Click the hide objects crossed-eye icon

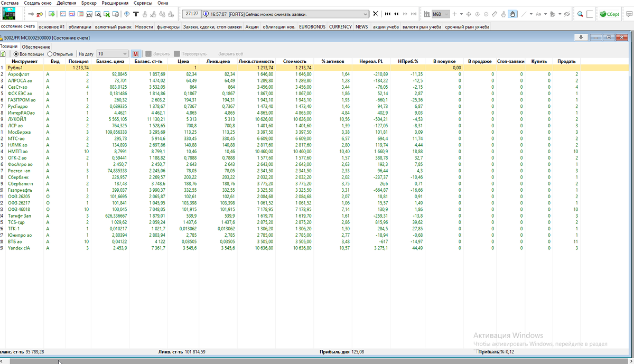pos(566,14)
